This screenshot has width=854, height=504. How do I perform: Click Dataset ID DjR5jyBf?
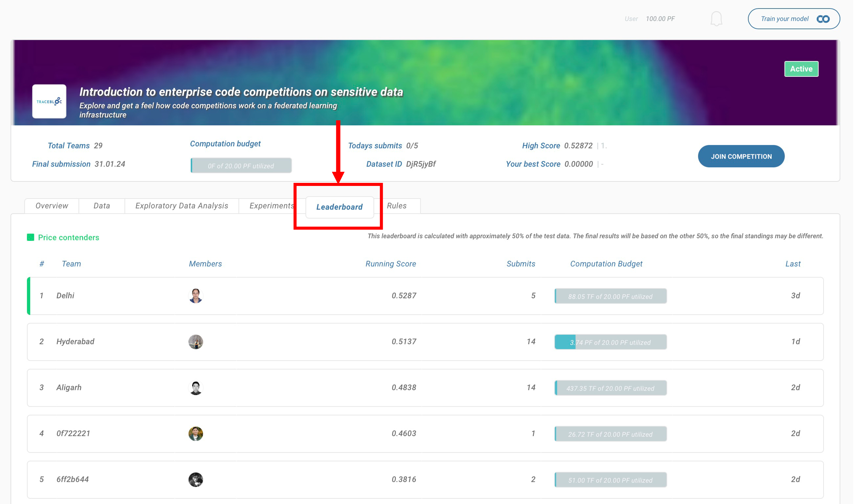[x=421, y=164]
